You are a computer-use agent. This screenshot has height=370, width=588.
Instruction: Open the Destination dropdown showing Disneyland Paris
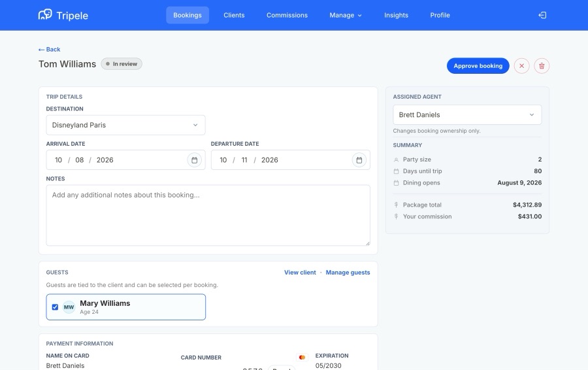pyautogui.click(x=125, y=125)
